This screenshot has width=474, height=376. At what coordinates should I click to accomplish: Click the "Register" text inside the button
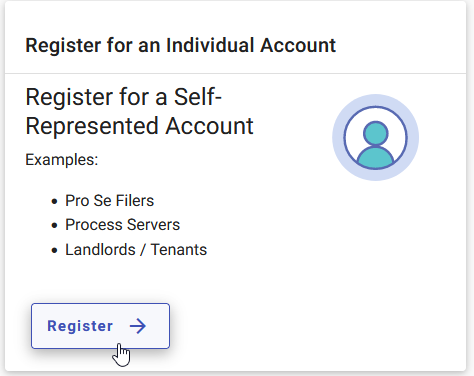click(x=80, y=326)
